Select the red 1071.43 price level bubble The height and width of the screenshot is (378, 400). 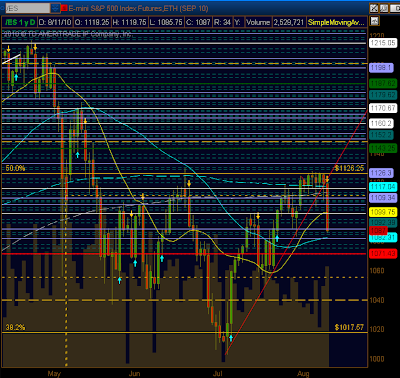(383, 254)
